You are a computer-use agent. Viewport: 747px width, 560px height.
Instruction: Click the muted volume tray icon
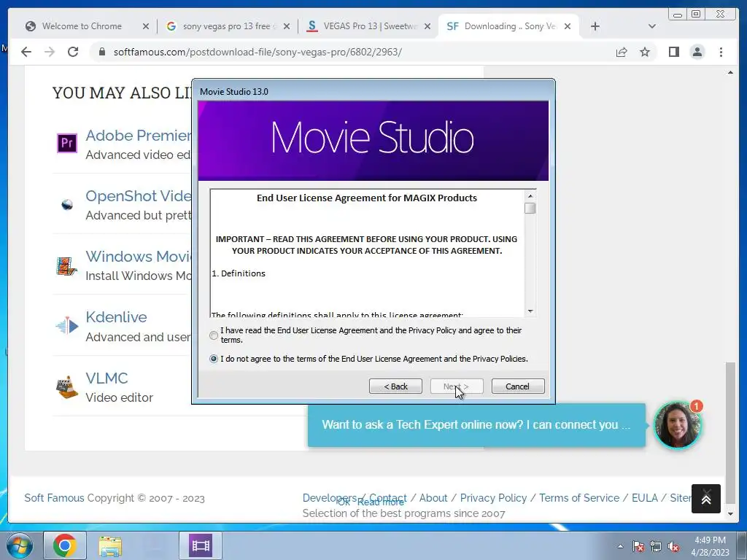[673, 546]
